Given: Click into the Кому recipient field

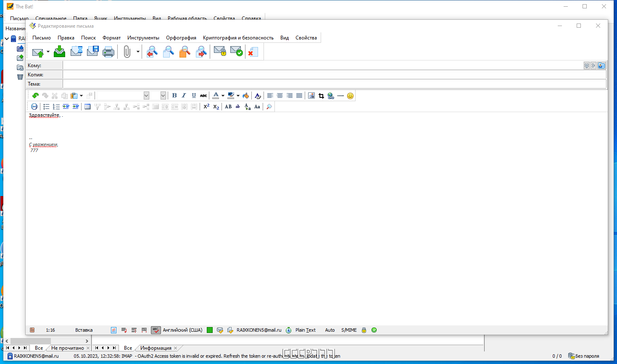Looking at the screenshot, I should click(322, 65).
